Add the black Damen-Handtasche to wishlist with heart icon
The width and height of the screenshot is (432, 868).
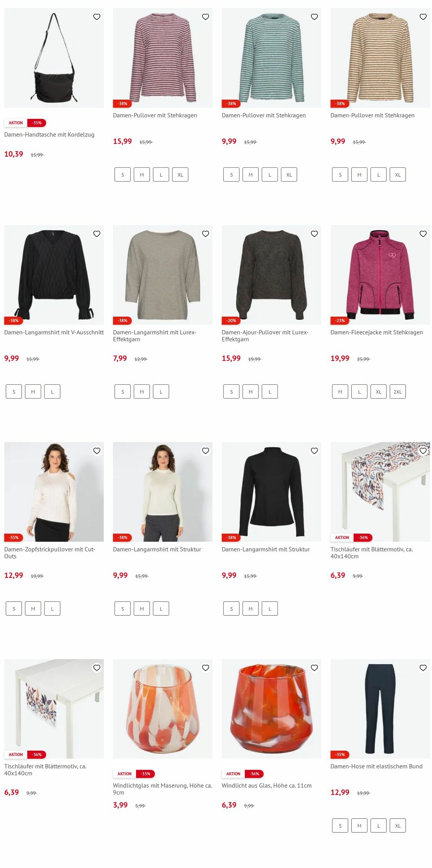(x=97, y=17)
